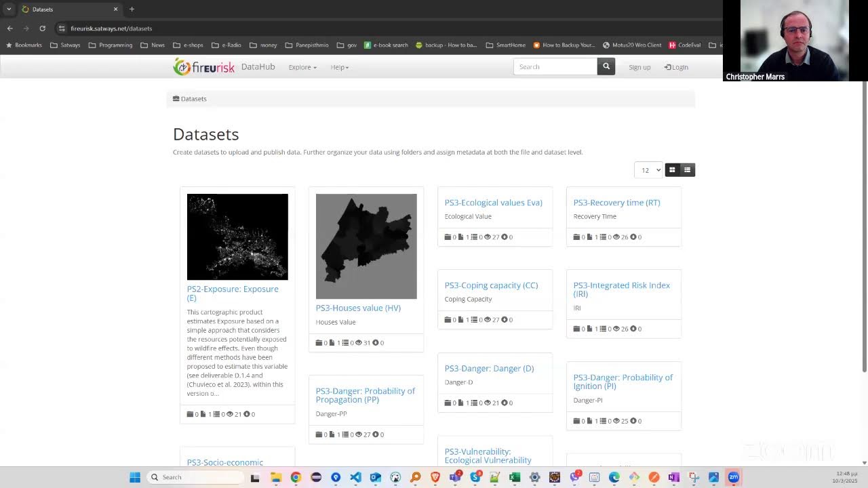
Task: Switch to list view layout
Action: coord(687,169)
